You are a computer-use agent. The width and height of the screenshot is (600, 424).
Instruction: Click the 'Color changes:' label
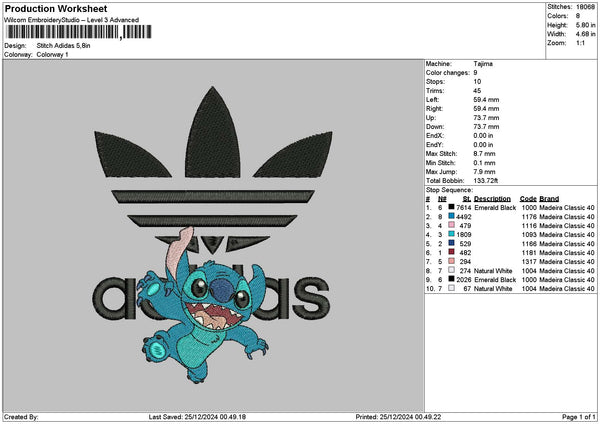(x=448, y=73)
